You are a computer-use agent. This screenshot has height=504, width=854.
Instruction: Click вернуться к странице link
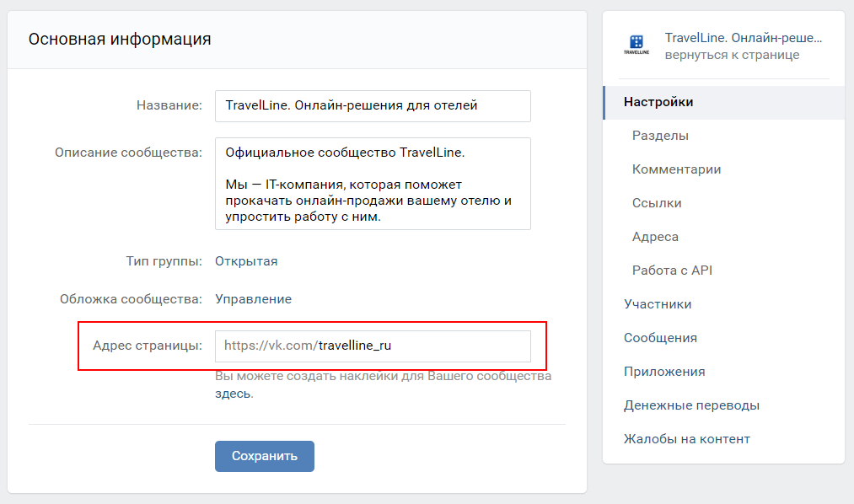coord(732,55)
